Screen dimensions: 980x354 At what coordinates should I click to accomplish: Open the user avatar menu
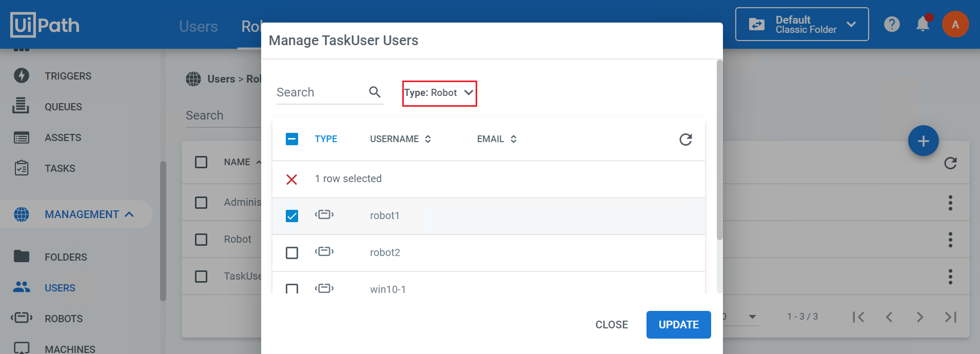point(955,24)
